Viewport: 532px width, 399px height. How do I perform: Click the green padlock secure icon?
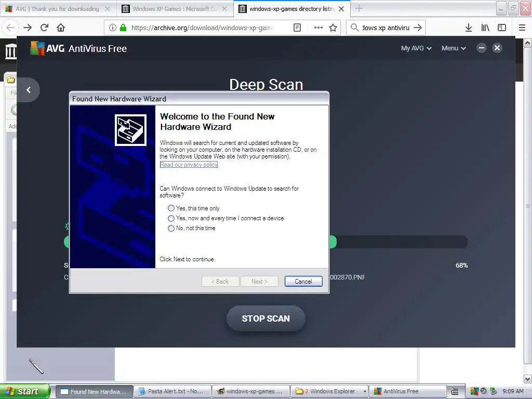click(123, 28)
